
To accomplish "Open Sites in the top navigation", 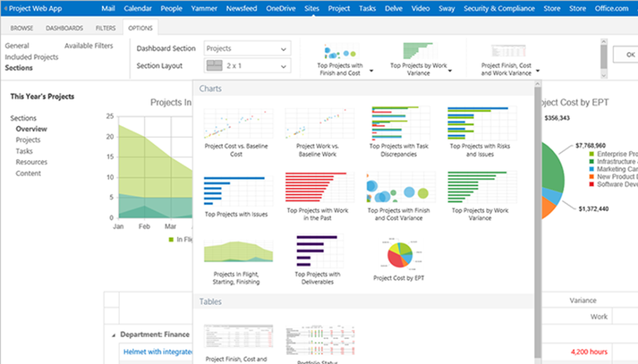I will point(312,8).
